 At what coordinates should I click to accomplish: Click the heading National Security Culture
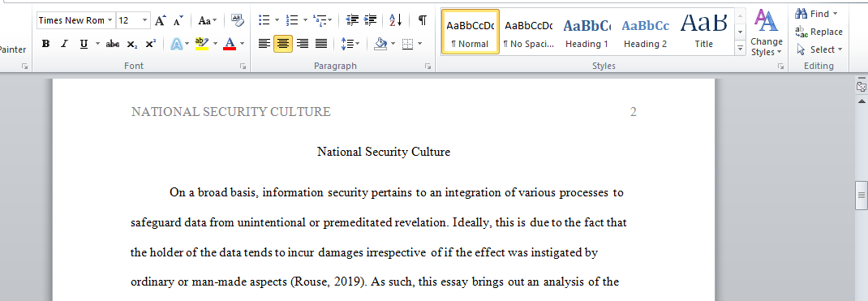coord(384,152)
